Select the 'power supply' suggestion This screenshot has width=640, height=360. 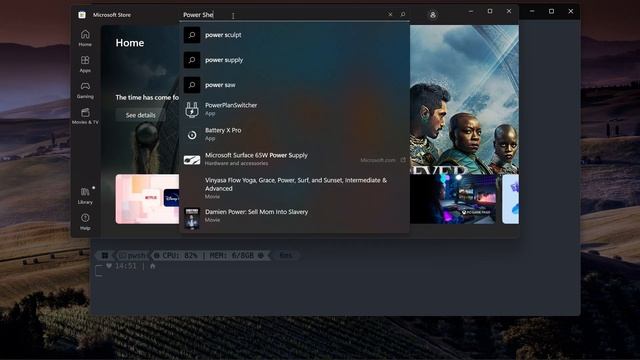coord(294,60)
